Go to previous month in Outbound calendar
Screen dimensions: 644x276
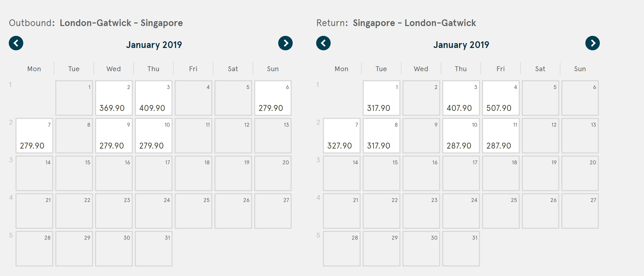pos(16,43)
